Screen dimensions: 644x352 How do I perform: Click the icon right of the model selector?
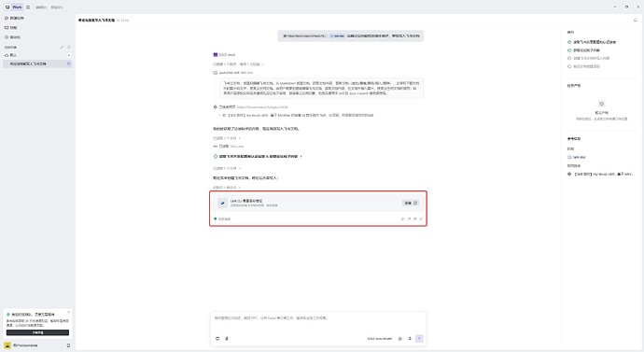click(400, 338)
